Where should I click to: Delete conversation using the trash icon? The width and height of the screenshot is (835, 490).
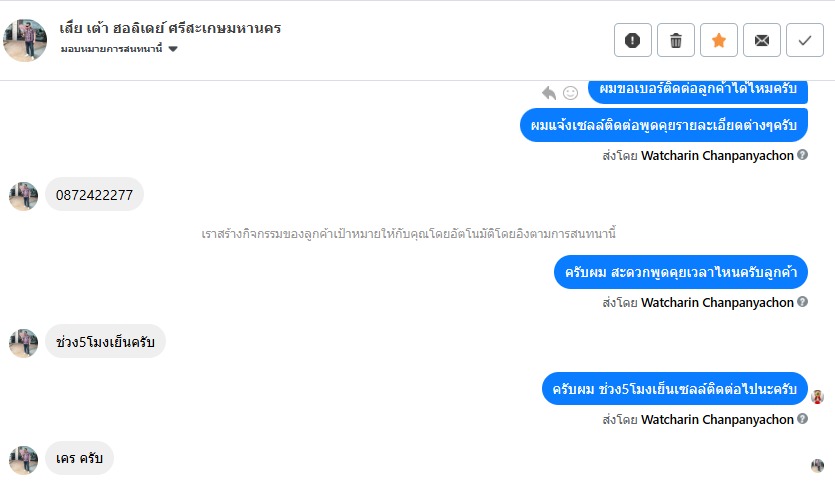[675, 40]
